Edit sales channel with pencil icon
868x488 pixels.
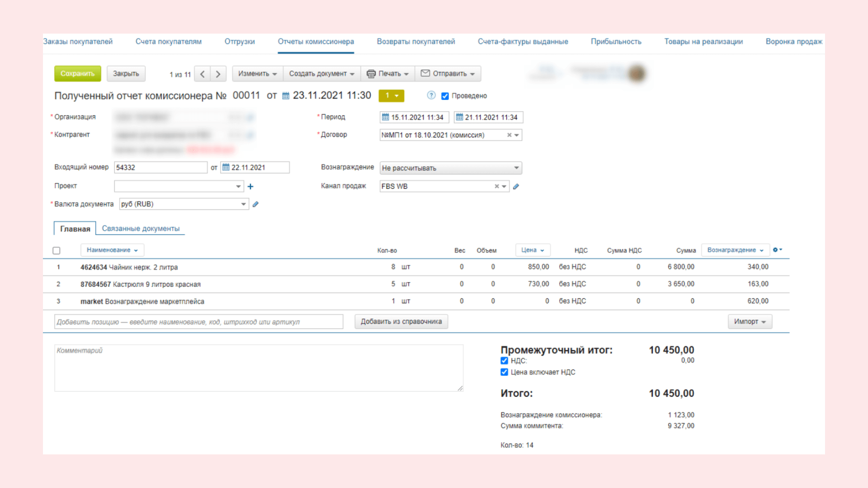pos(516,186)
